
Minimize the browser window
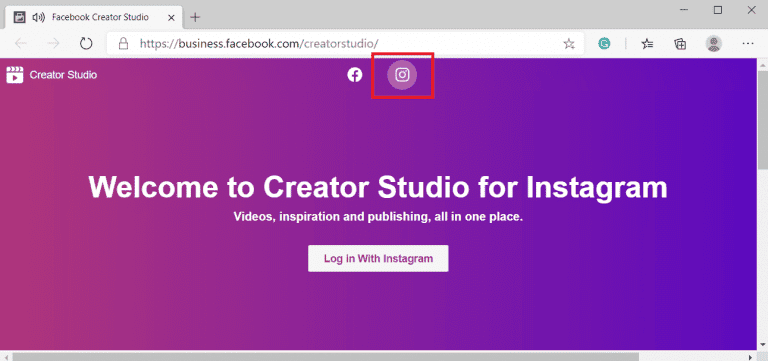pyautogui.click(x=684, y=10)
